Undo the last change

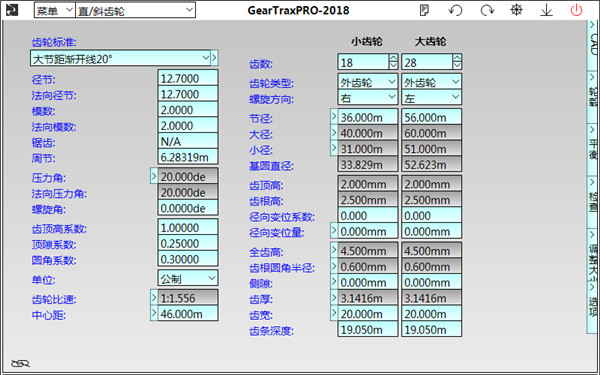[x=455, y=10]
